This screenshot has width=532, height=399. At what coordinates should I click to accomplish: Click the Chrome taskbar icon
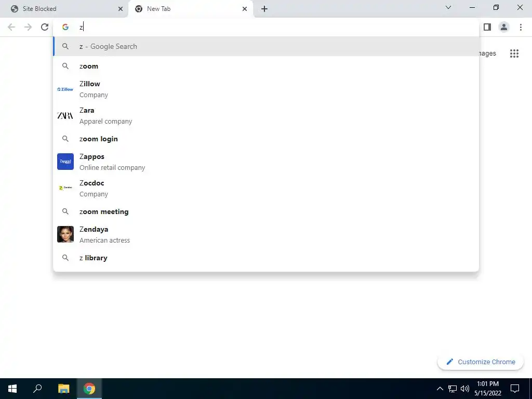(89, 389)
